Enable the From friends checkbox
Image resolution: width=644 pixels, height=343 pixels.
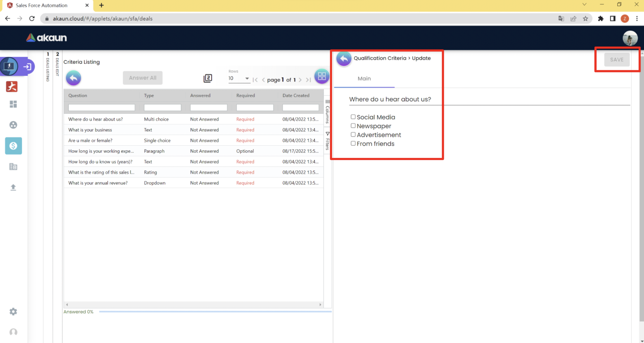pyautogui.click(x=353, y=143)
